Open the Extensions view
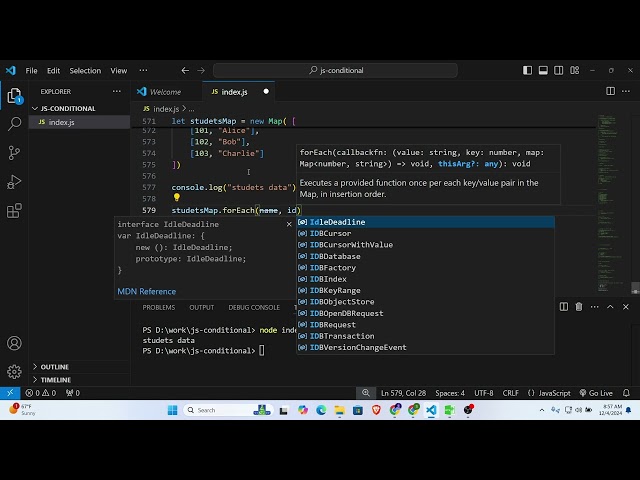The height and width of the screenshot is (480, 640). click(x=14, y=211)
